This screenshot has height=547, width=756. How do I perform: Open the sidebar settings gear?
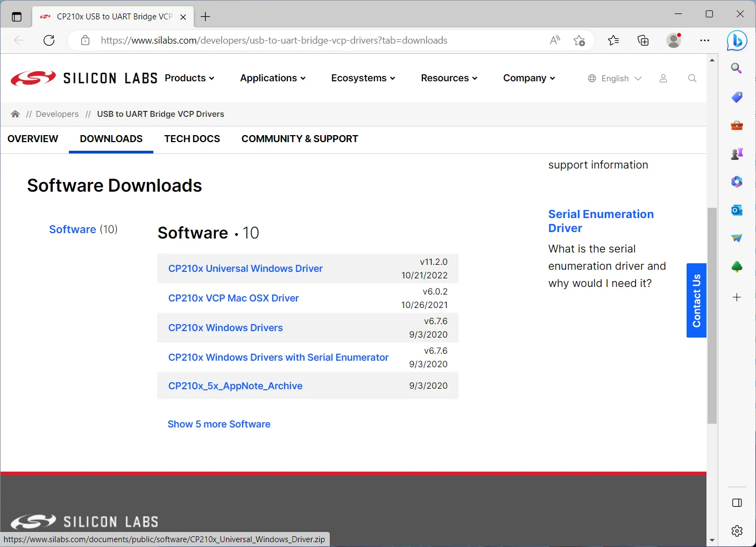pos(737,531)
